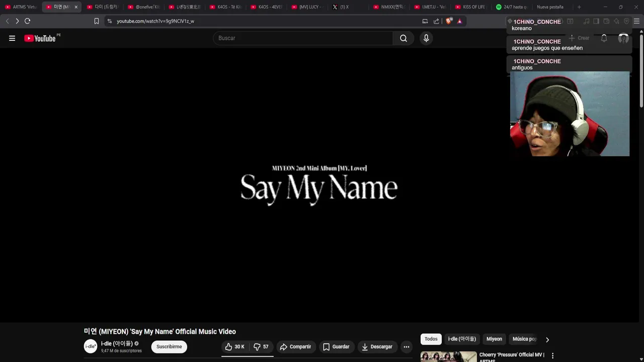Select the Miyeon filter chip

[494, 339]
